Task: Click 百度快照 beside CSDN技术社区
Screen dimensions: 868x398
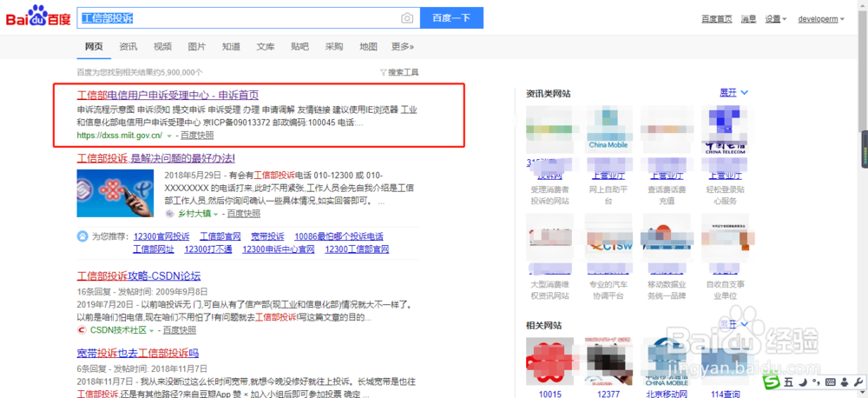Action: 180,330
